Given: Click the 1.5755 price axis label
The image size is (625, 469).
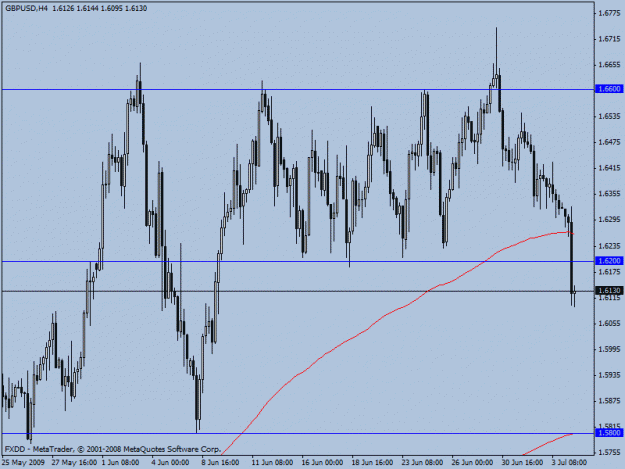Looking at the screenshot, I should pyautogui.click(x=610, y=453).
